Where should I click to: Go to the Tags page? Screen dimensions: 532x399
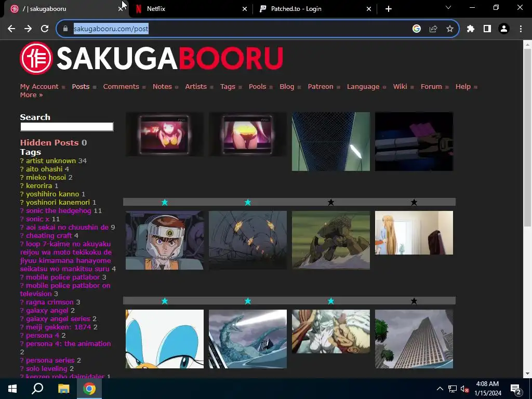[x=228, y=87]
